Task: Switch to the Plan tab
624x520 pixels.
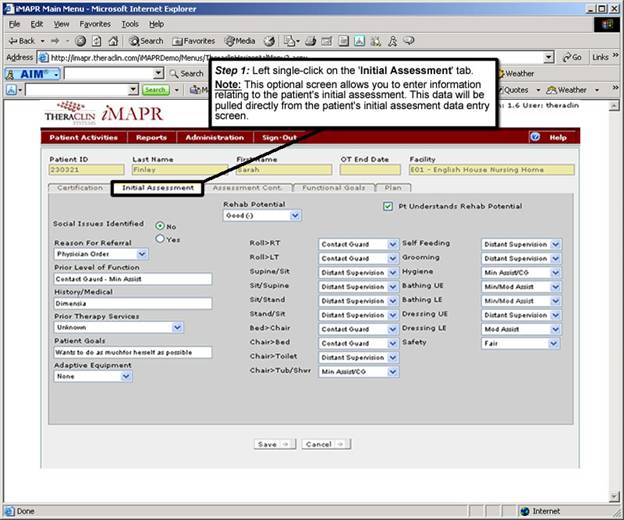Action: (393, 188)
